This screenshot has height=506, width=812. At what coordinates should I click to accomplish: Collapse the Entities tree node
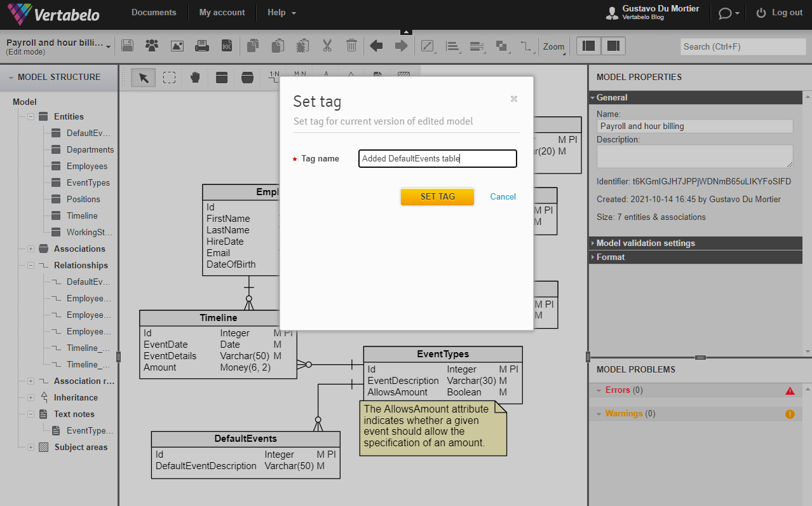pos(30,117)
